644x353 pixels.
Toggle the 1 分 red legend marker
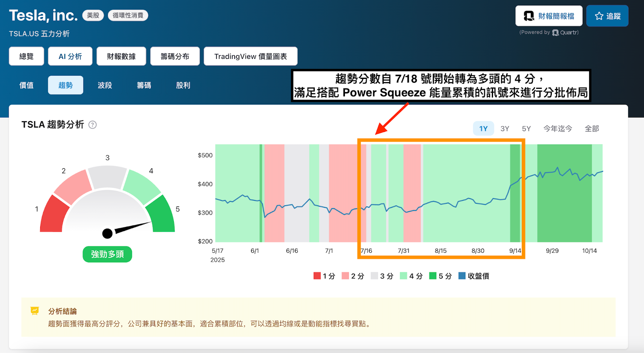click(x=317, y=276)
